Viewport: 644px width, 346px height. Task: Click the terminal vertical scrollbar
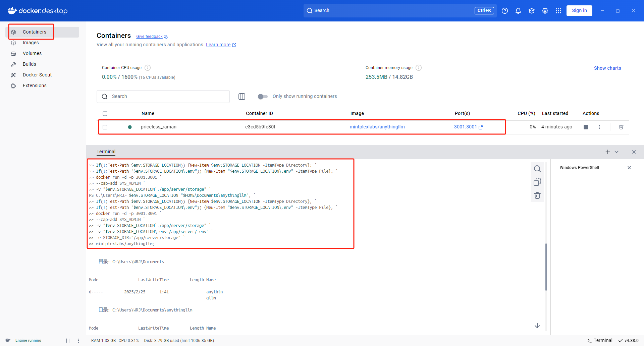[x=546, y=267]
